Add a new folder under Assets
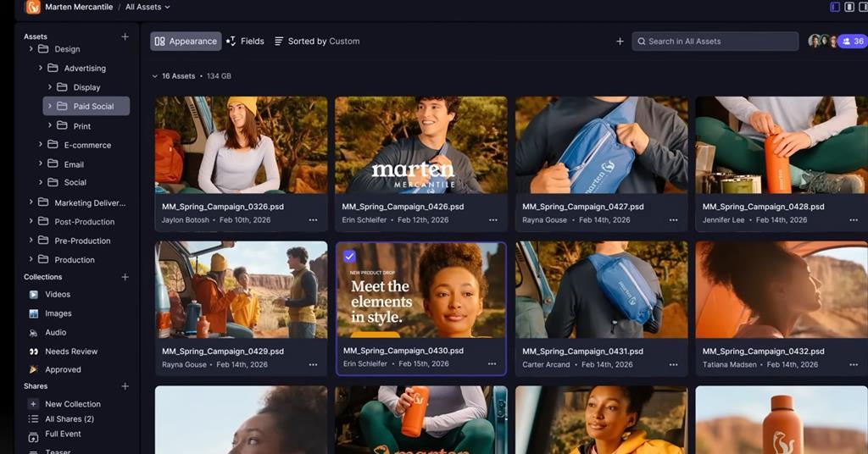The image size is (868, 454). tap(125, 36)
